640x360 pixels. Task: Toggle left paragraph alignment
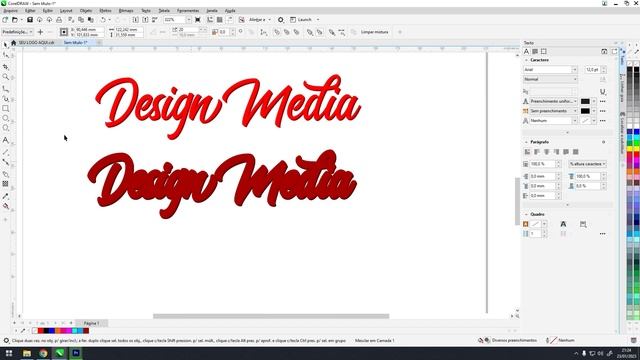537,152
